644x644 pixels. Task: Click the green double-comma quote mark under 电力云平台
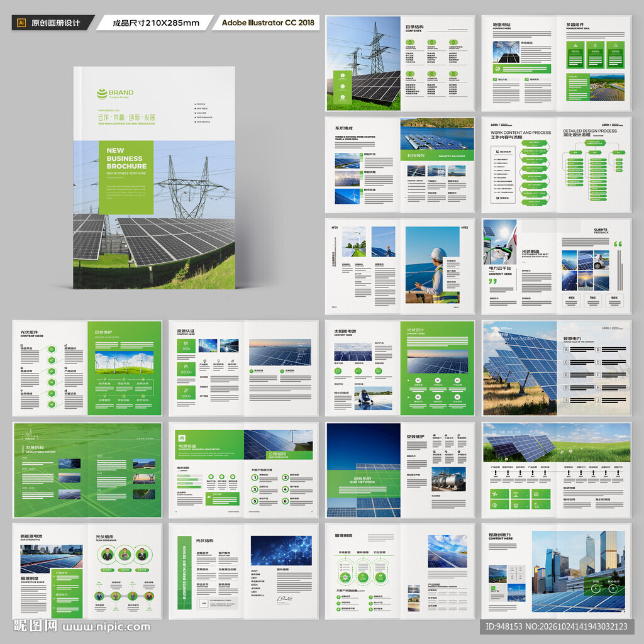pyautogui.click(x=493, y=281)
